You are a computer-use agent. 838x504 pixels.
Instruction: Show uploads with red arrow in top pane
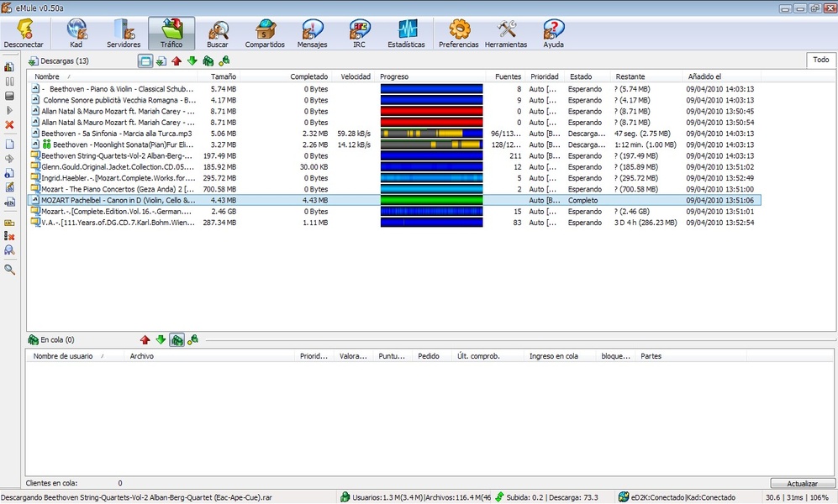pyautogui.click(x=176, y=61)
